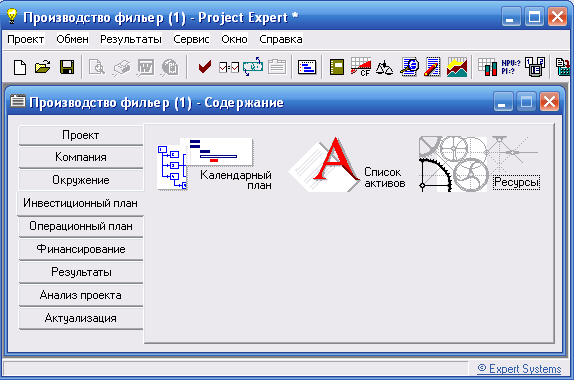
Task: Open the Сервис menu
Action: [x=191, y=39]
